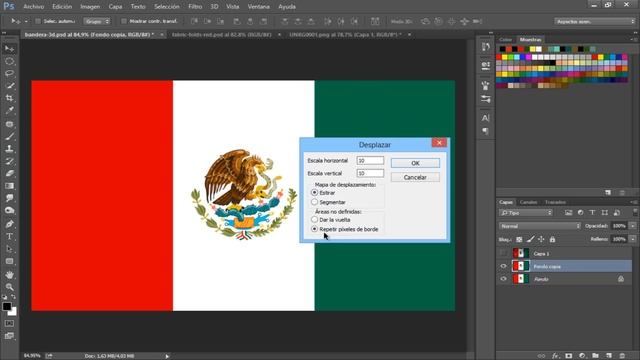640x360 pixels.
Task: Open status bar info arrow
Action: 167,356
